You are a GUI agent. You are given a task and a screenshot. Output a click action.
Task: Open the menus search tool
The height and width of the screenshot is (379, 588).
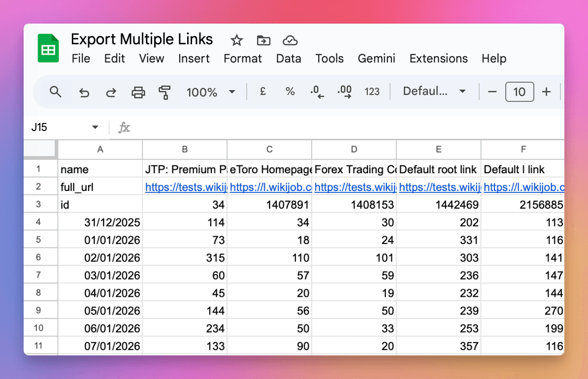(55, 92)
